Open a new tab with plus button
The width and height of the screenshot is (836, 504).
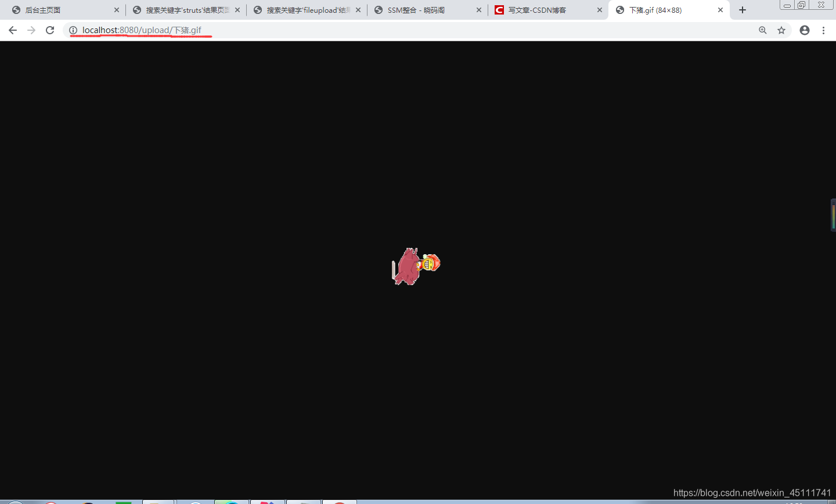click(743, 10)
